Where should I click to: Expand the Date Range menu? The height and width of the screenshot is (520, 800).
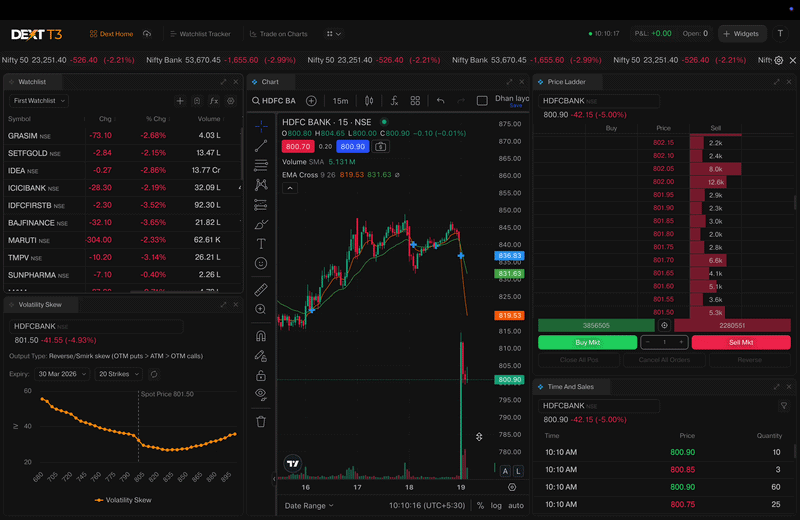[309, 506]
